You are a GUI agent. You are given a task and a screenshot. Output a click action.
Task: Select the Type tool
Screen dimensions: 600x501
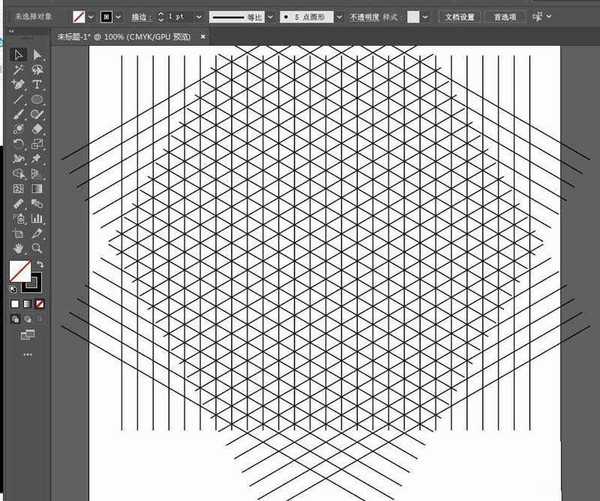coord(37,85)
